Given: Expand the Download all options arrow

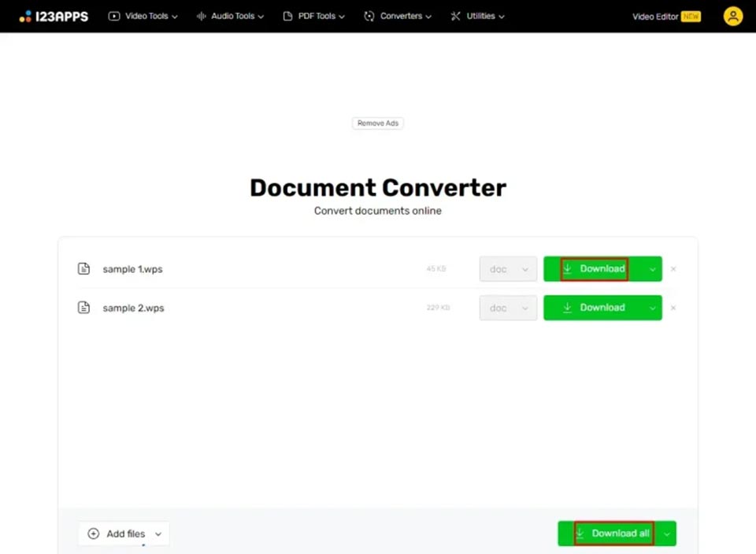Looking at the screenshot, I should [667, 534].
